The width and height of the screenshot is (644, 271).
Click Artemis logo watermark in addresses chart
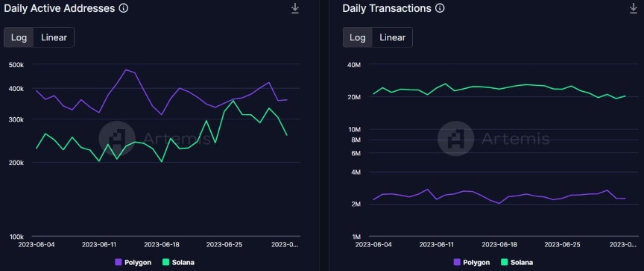coord(117,139)
